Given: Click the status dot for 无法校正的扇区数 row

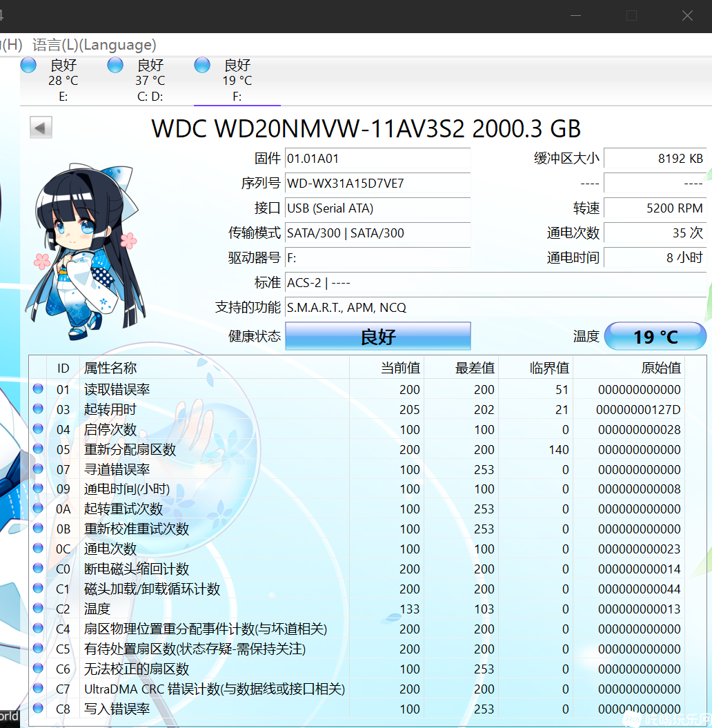Looking at the screenshot, I should pos(38,668).
